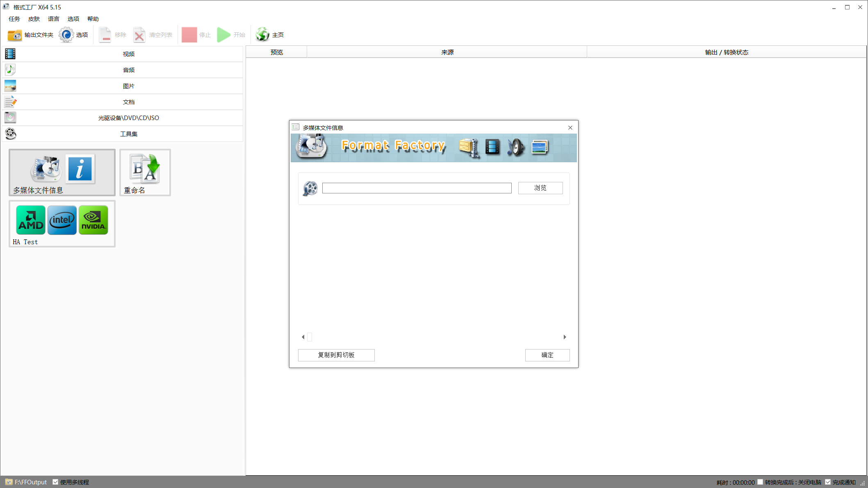Toggle 使用多线程 checkbox

[55, 482]
